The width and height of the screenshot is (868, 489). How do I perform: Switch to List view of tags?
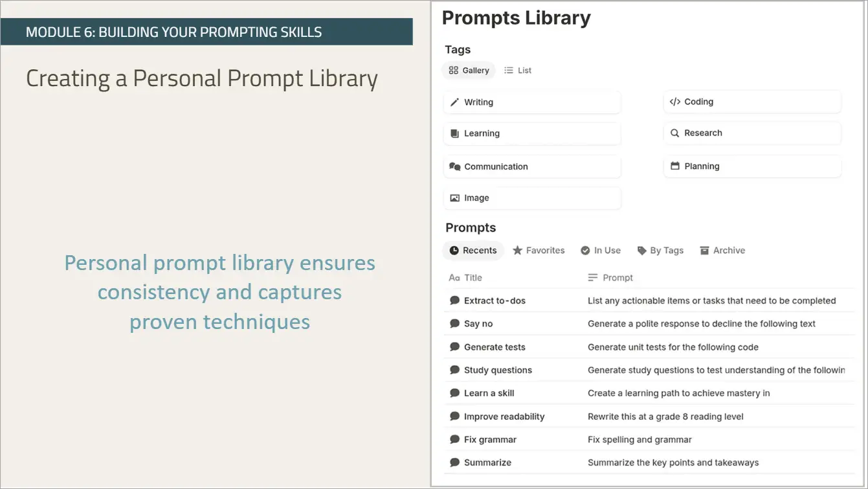[518, 71]
